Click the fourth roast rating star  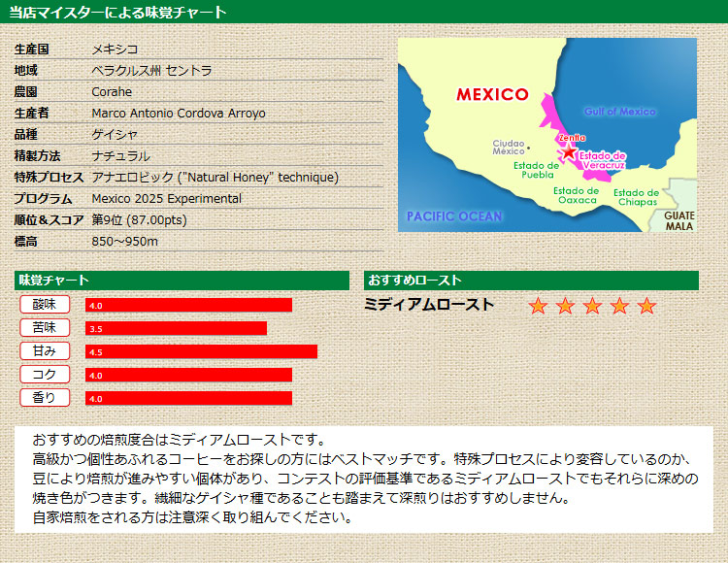tap(619, 307)
